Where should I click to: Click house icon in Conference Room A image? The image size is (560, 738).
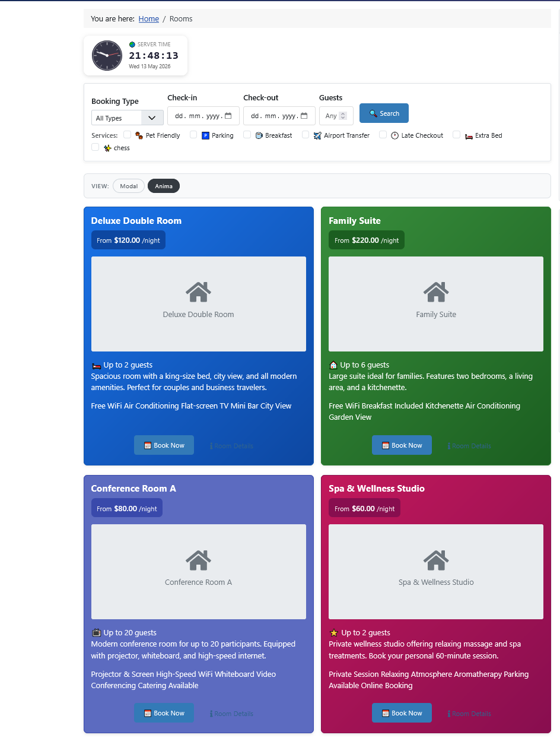point(198,559)
